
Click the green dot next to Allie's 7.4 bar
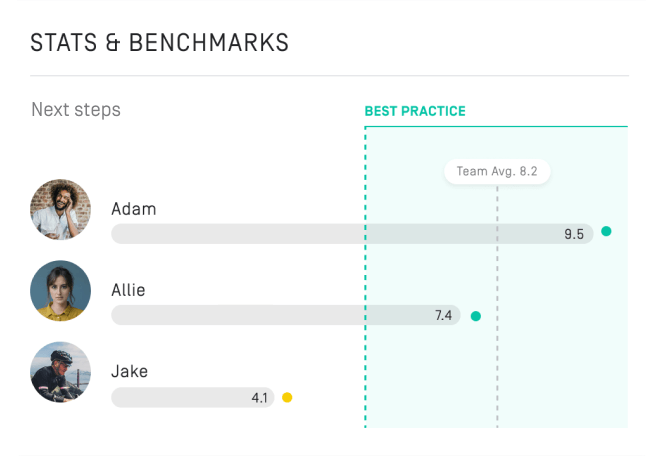(476, 316)
